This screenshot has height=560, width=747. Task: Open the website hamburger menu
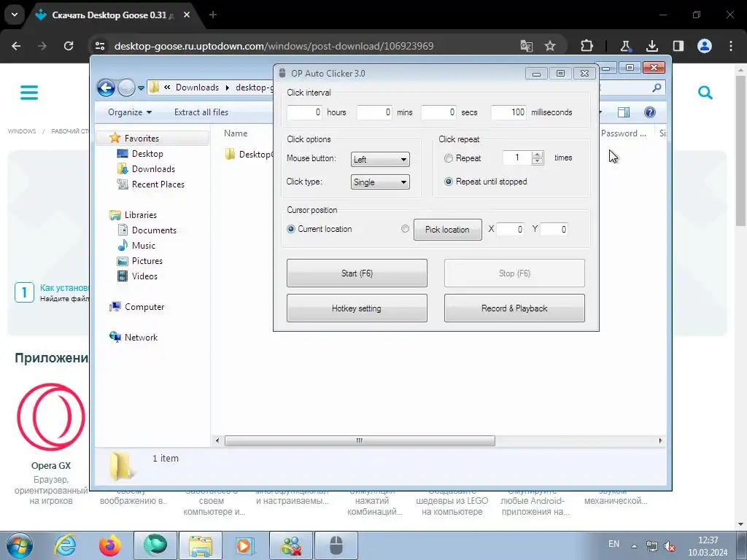29,93
